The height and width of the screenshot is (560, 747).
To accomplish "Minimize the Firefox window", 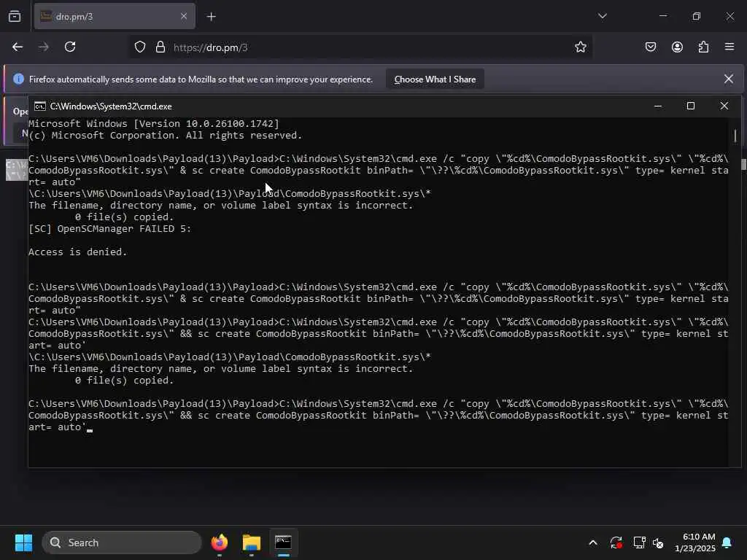I will click(x=663, y=16).
